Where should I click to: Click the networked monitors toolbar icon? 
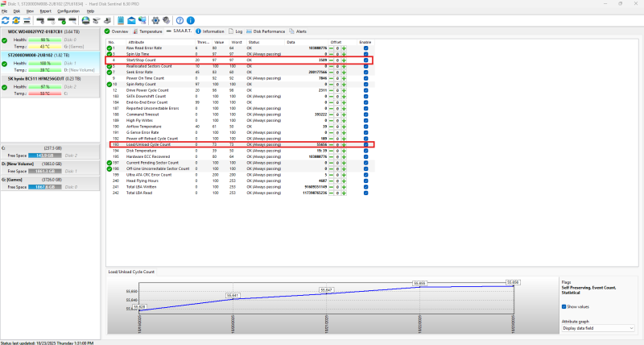tap(142, 20)
